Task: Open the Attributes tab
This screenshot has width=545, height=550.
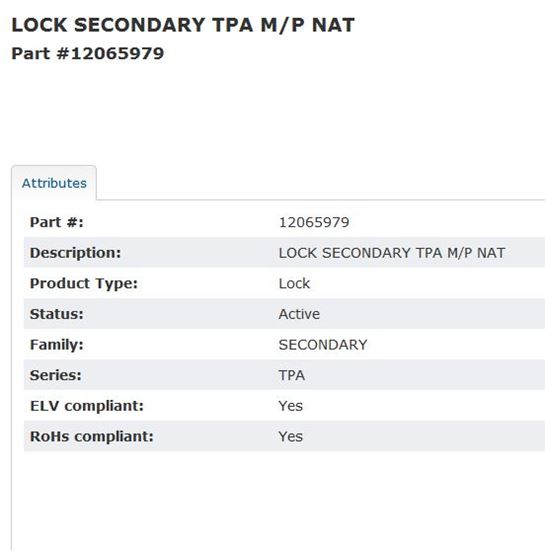Action: [54, 183]
